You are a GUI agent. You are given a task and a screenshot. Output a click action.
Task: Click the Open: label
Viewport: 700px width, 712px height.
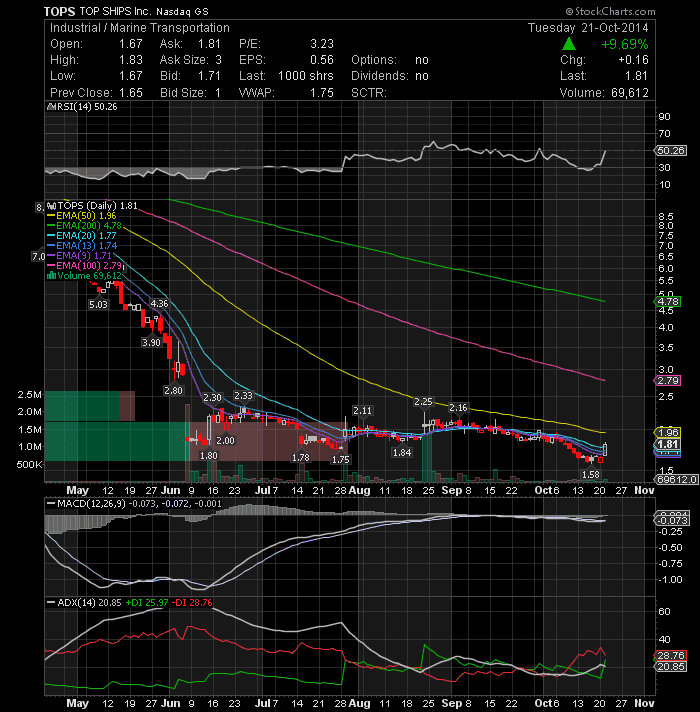(x=67, y=44)
